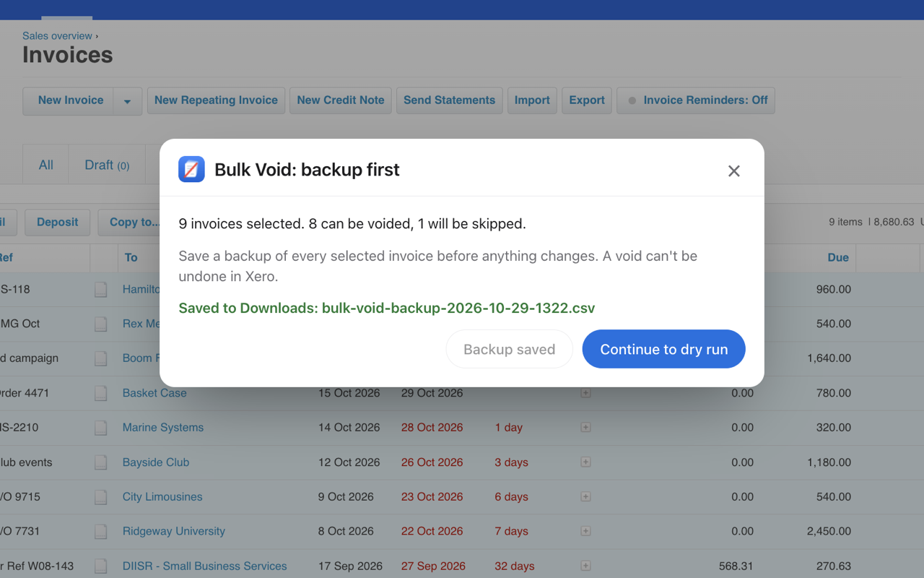Image resolution: width=924 pixels, height=578 pixels.
Task: Open City Limousines contact link
Action: [x=162, y=497]
